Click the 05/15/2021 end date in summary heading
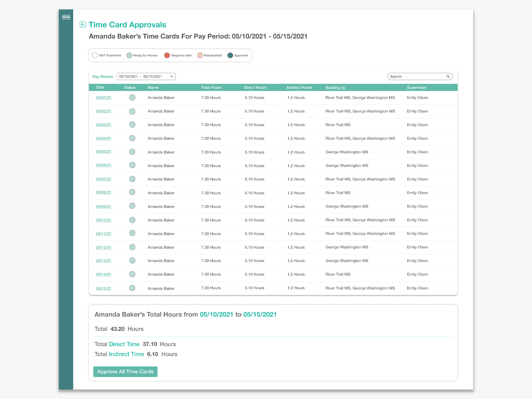 click(260, 314)
